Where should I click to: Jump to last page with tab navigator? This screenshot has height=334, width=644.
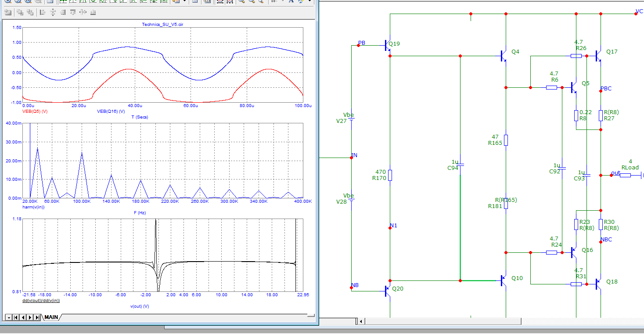[37, 317]
